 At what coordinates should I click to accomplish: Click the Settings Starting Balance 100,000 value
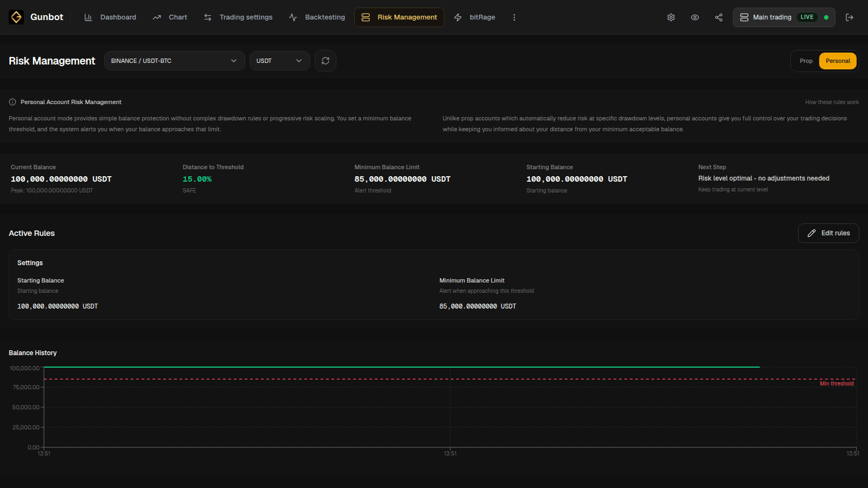[x=58, y=306]
